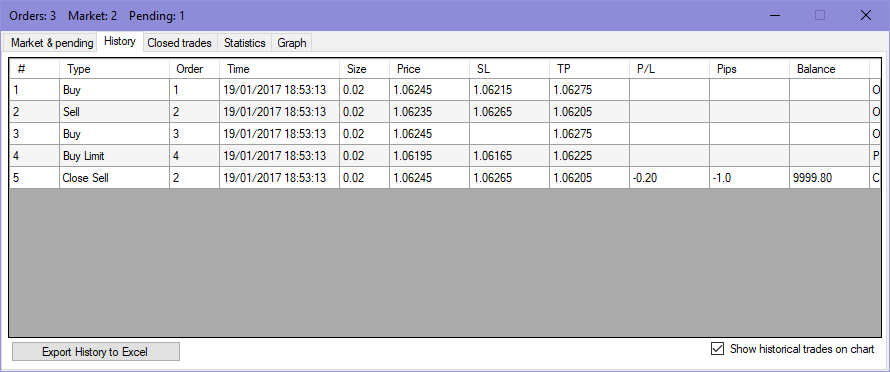Image resolution: width=890 pixels, height=372 pixels.
Task: Switch to the Graph tab
Action: click(x=292, y=43)
